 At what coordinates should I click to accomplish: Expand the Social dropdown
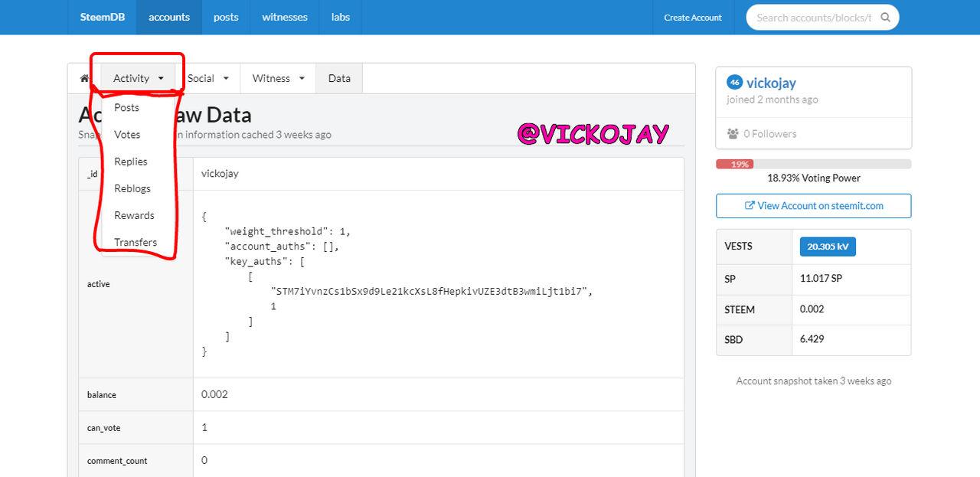tap(208, 78)
